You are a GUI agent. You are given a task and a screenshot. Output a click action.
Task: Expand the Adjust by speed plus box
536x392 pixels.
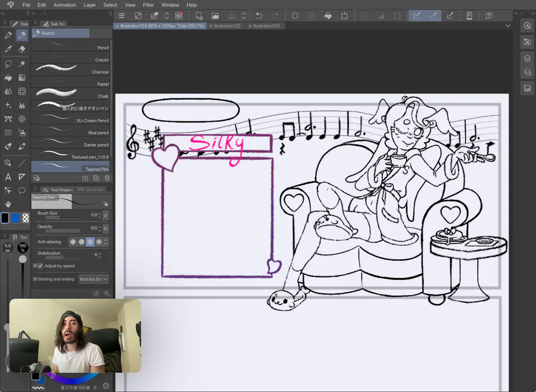pyautogui.click(x=35, y=266)
